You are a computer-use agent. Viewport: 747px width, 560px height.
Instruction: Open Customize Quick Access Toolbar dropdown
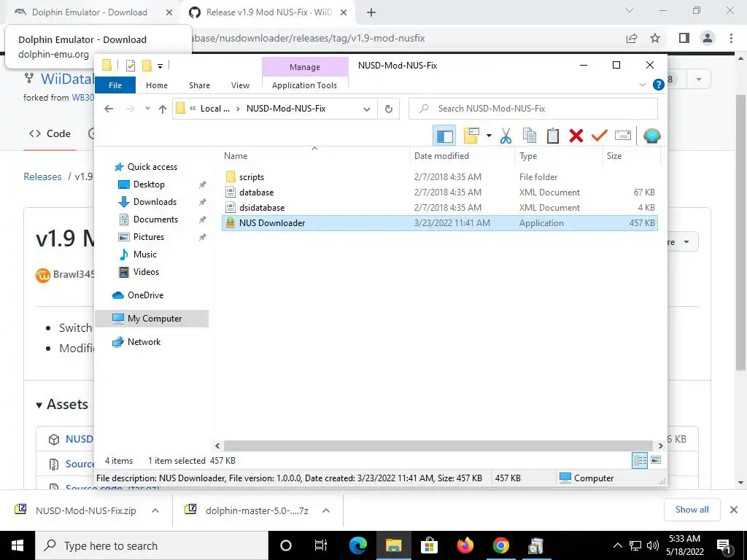click(x=160, y=66)
